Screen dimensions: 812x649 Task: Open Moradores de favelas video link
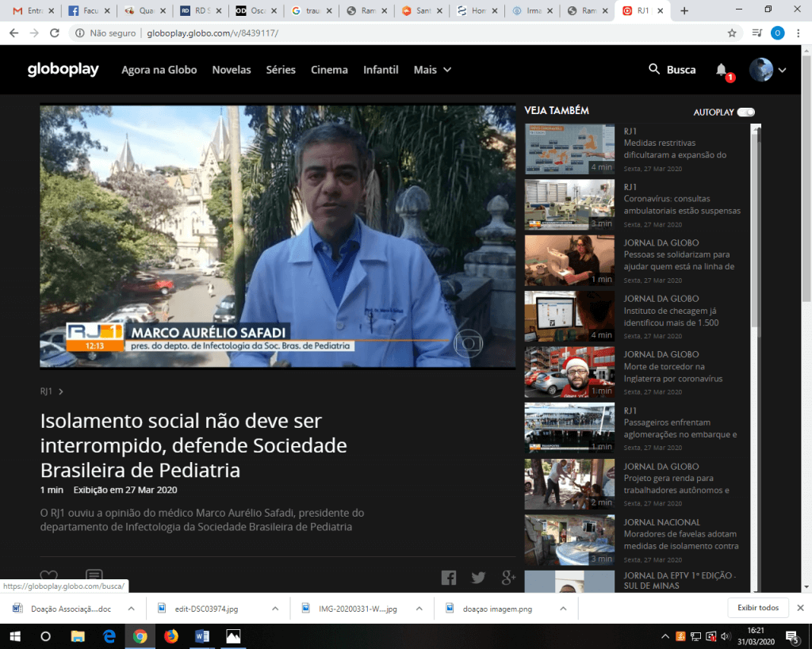(681, 540)
